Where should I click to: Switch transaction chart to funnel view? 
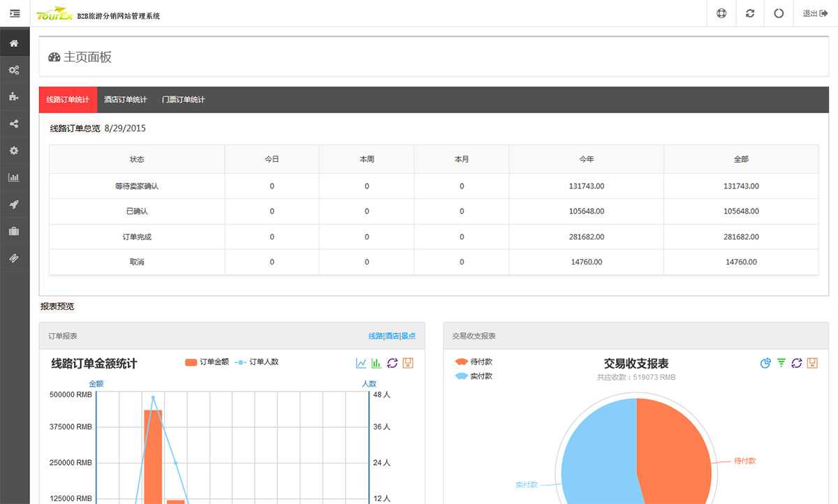tap(781, 363)
